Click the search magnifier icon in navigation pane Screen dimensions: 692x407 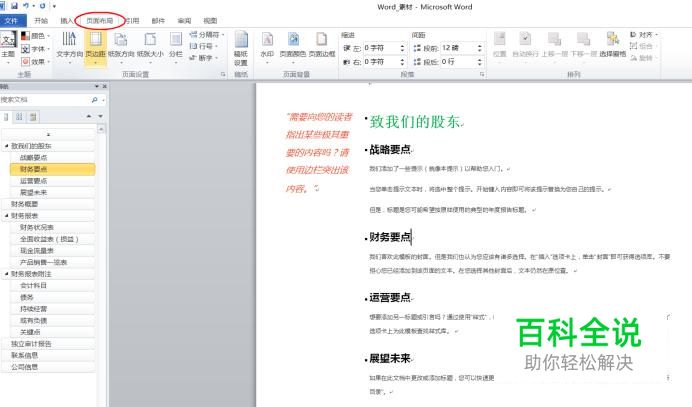(x=94, y=100)
